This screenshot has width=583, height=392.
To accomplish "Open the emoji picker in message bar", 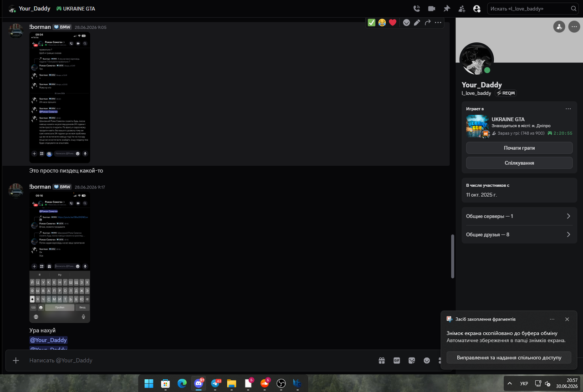I will 427,360.
